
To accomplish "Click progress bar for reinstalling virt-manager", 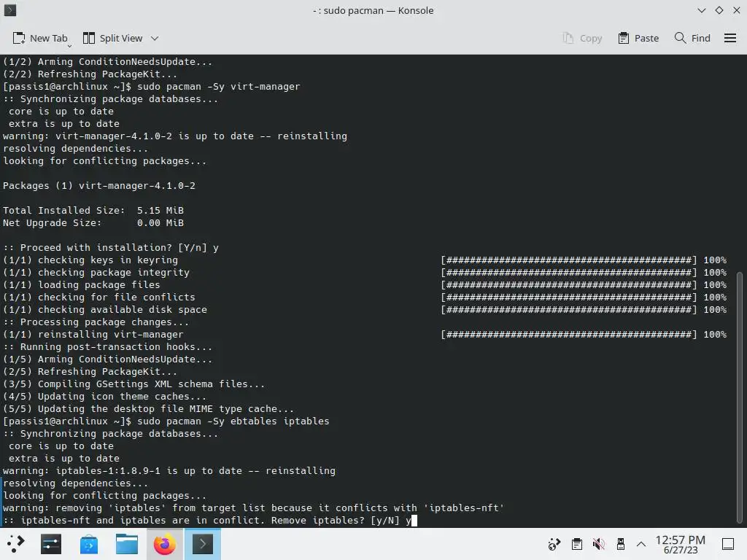I will (x=569, y=334).
